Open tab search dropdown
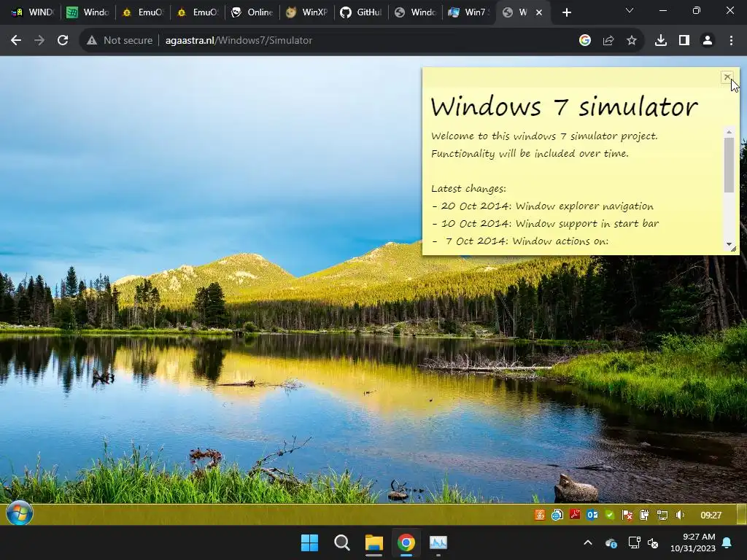747x560 pixels. click(x=630, y=10)
